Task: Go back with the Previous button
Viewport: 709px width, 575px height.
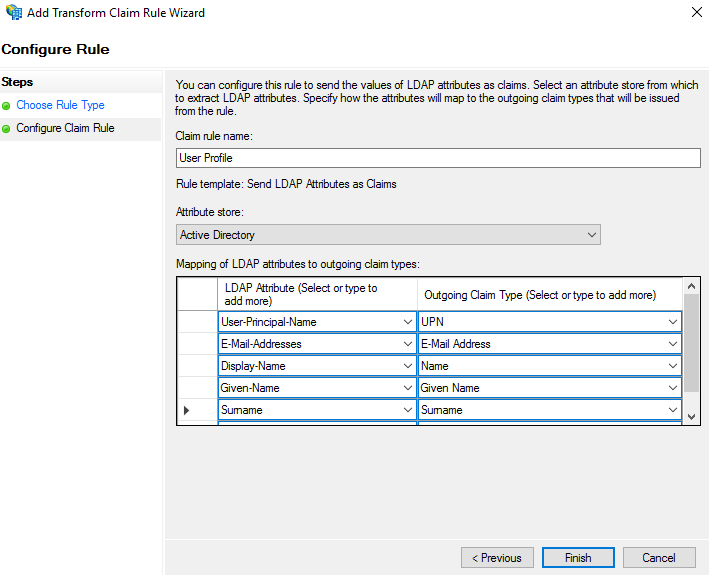Action: click(497, 558)
